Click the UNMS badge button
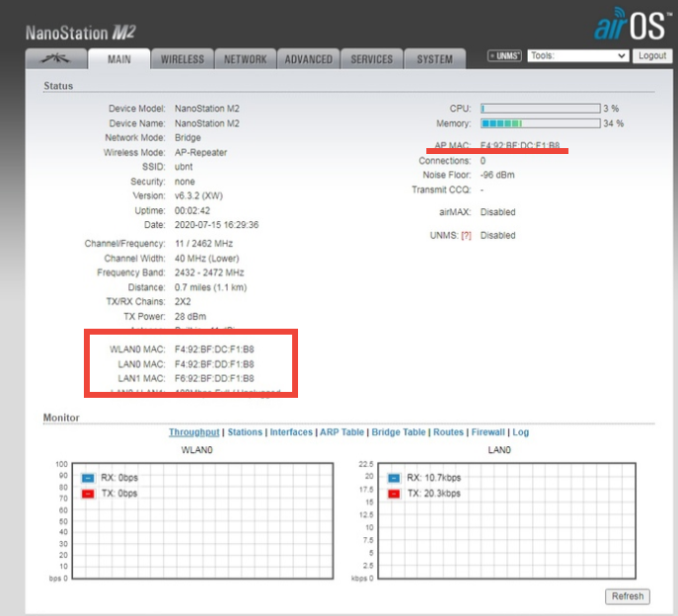Screen dimensions: 678x616 point(504,56)
